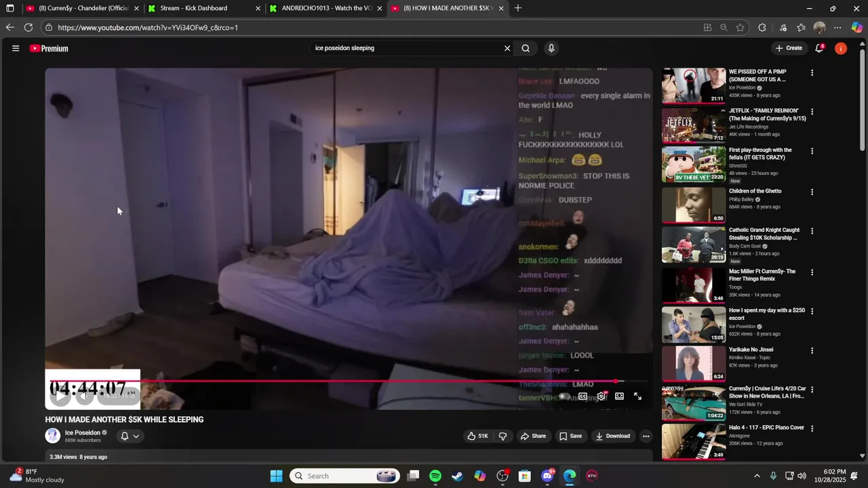Image resolution: width=868 pixels, height=488 pixels.
Task: Open the 'Halo 4 - 117 - EPIC Piano Cover' title
Action: pyautogui.click(x=766, y=428)
